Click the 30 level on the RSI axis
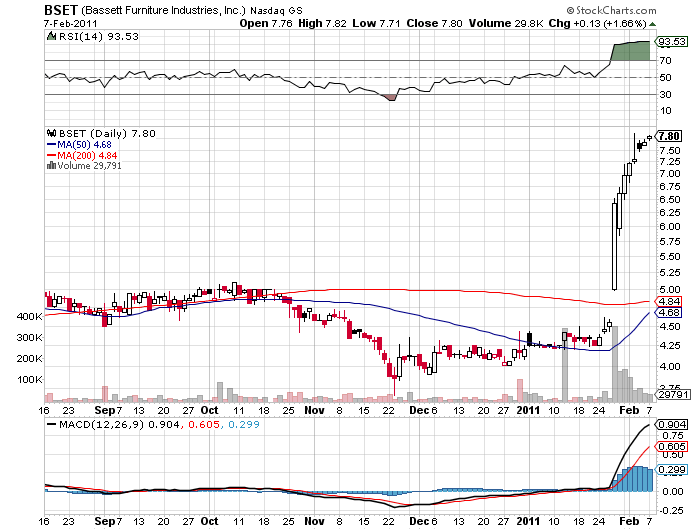700x530 pixels. (665, 94)
